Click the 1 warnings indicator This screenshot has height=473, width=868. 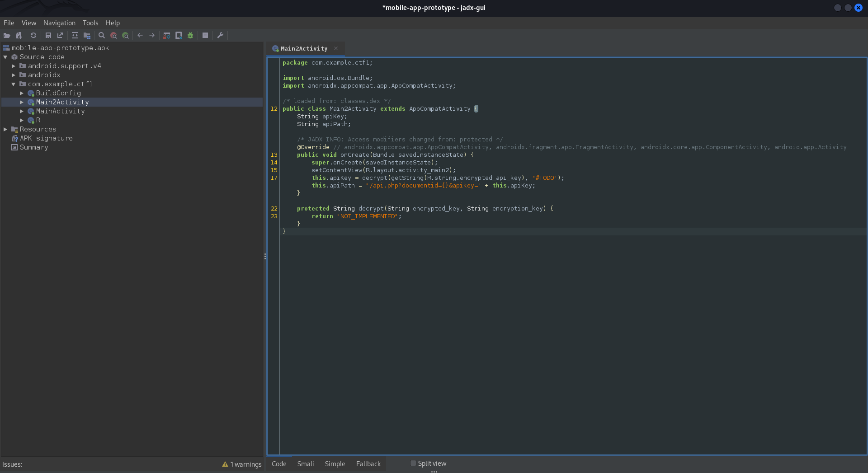point(242,464)
